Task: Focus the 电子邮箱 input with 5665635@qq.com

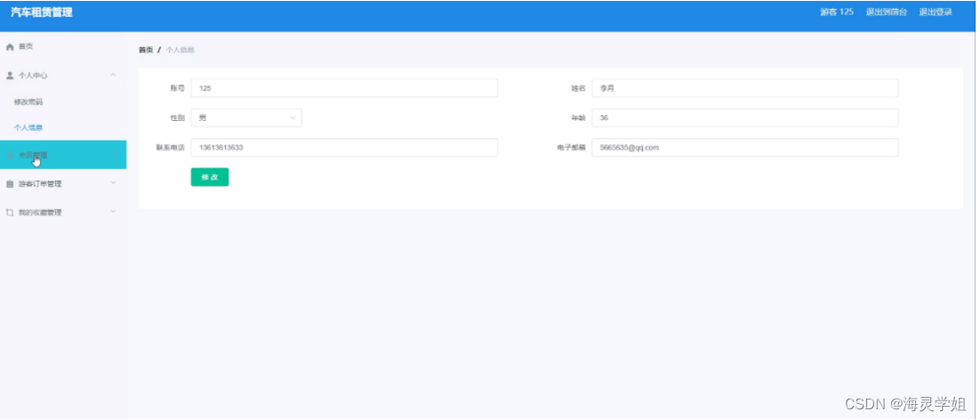Action: pos(745,148)
